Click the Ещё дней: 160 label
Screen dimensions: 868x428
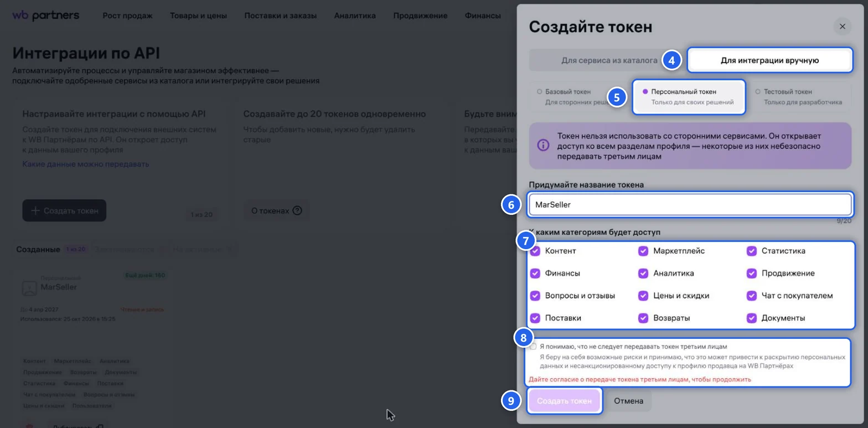pos(146,275)
